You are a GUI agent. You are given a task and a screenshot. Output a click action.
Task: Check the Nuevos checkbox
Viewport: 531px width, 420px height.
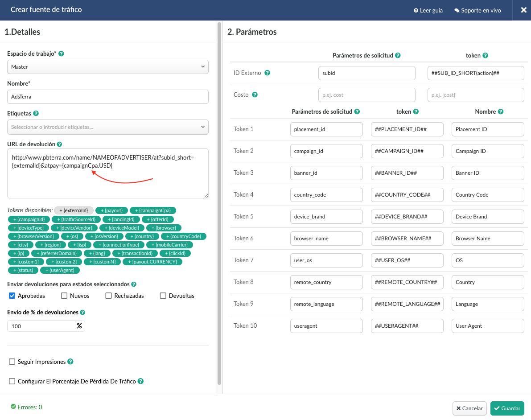pyautogui.click(x=64, y=296)
